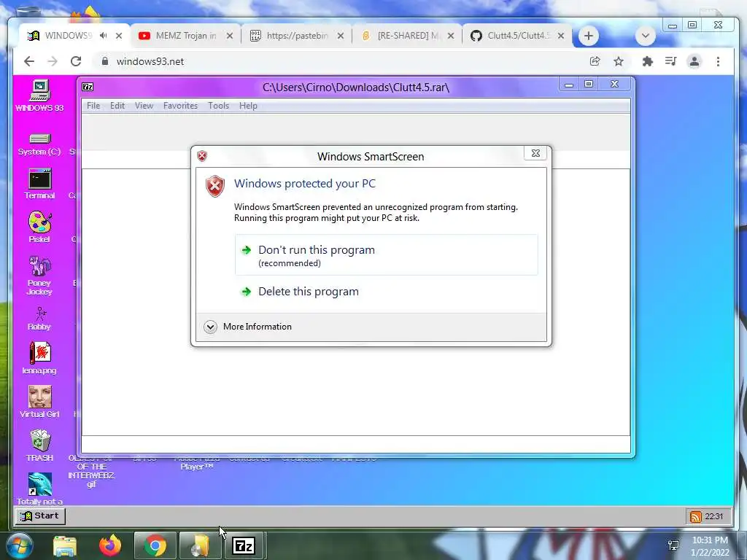Switch to the Clutt4.5 GitHub tab
The width and height of the screenshot is (747, 560).
[x=517, y=36]
